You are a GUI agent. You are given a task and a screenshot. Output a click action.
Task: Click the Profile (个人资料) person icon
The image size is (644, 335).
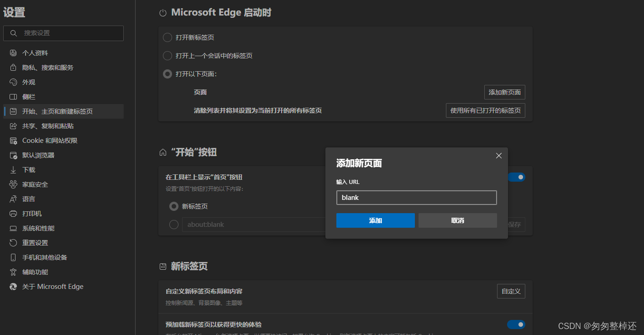[x=13, y=53]
